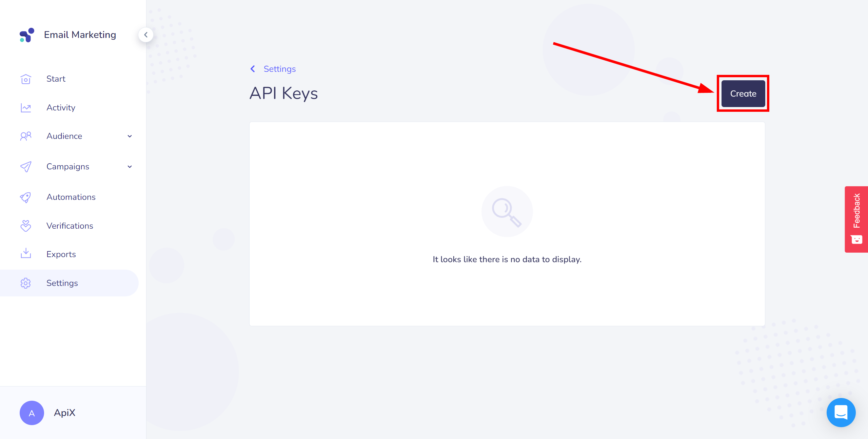Collapse the left sidebar panel
The width and height of the screenshot is (868, 439).
(x=146, y=35)
